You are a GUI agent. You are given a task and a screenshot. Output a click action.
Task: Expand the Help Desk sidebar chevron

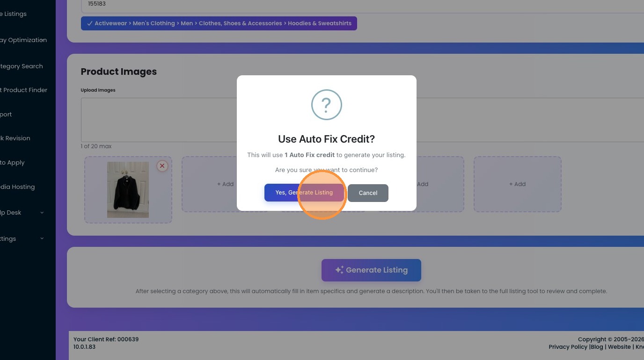click(42, 213)
